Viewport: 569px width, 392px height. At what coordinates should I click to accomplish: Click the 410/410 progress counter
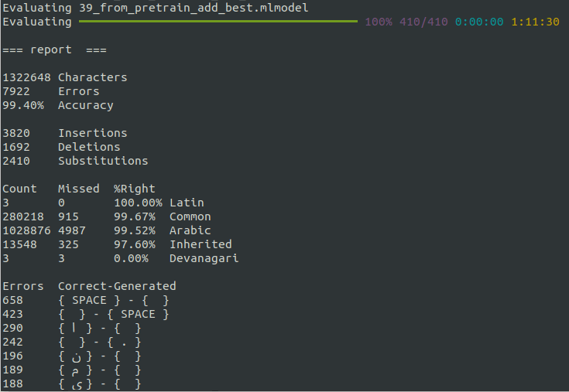pyautogui.click(x=423, y=22)
